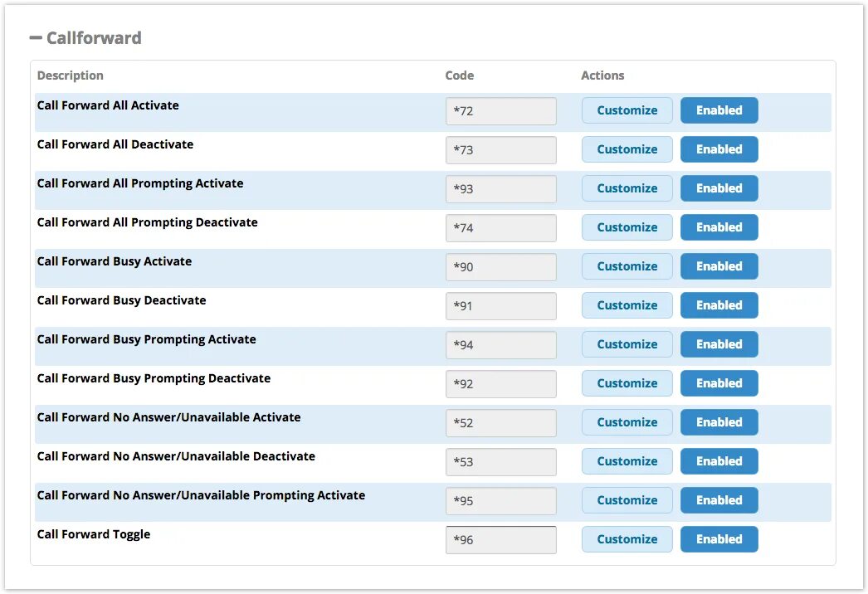This screenshot has width=868, height=594.
Task: Toggle Enabled for No Answer/Unavailable Deactivate
Action: [x=719, y=461]
